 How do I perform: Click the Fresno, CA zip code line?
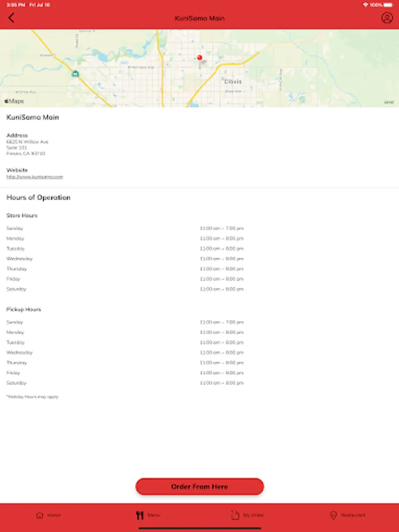point(26,153)
